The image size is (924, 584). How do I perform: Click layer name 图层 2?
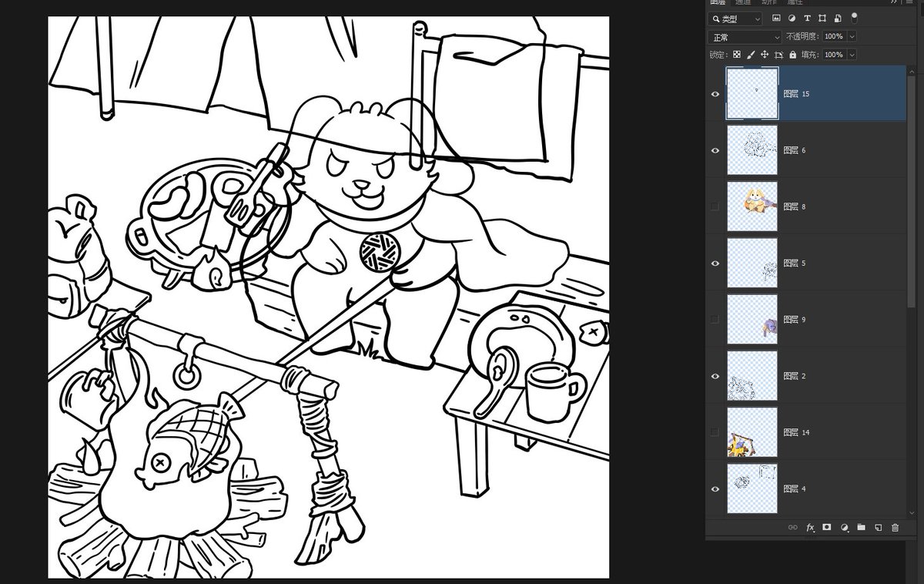(794, 376)
